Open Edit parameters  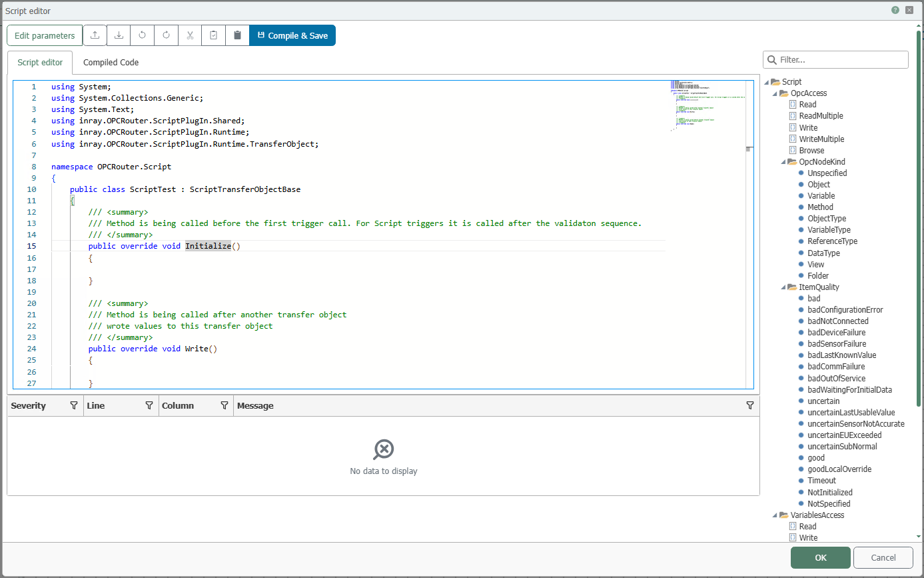(45, 35)
